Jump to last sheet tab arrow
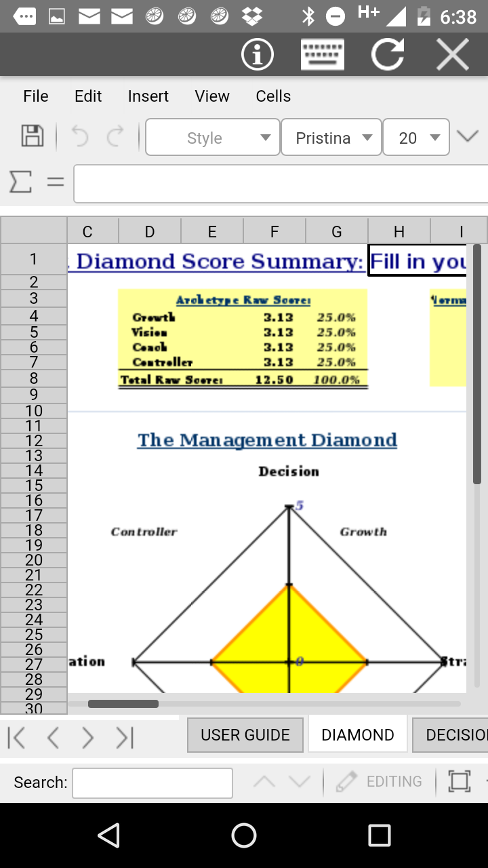Screen dimensions: 488x868 coord(125,737)
